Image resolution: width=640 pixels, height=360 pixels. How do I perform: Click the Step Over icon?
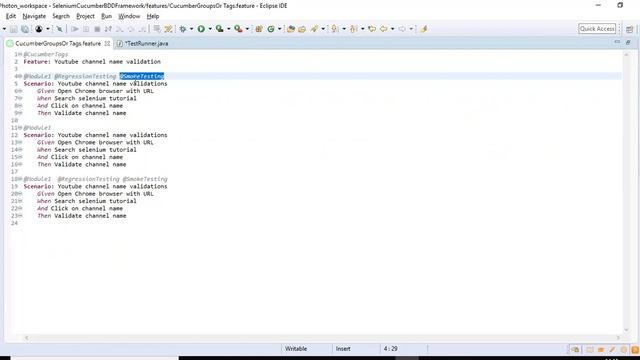pyautogui.click(x=131, y=29)
